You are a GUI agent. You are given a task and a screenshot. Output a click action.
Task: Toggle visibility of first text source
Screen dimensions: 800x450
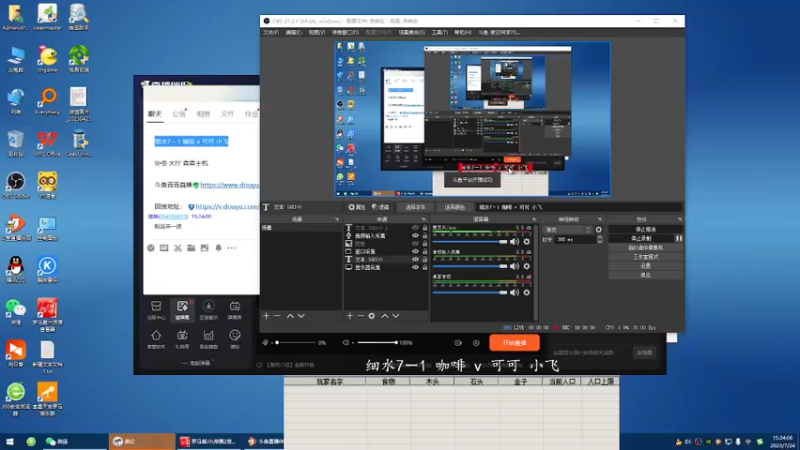click(x=415, y=228)
